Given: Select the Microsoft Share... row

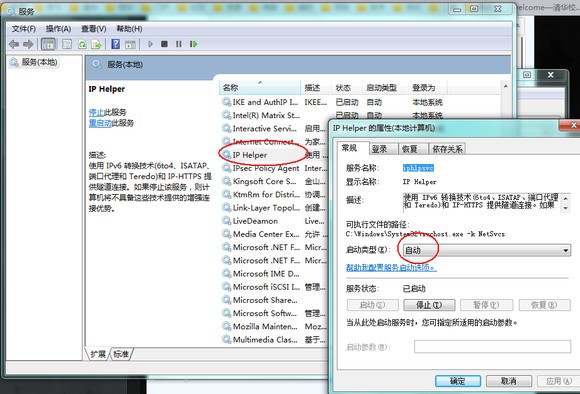Looking at the screenshot, I should pyautogui.click(x=274, y=300).
